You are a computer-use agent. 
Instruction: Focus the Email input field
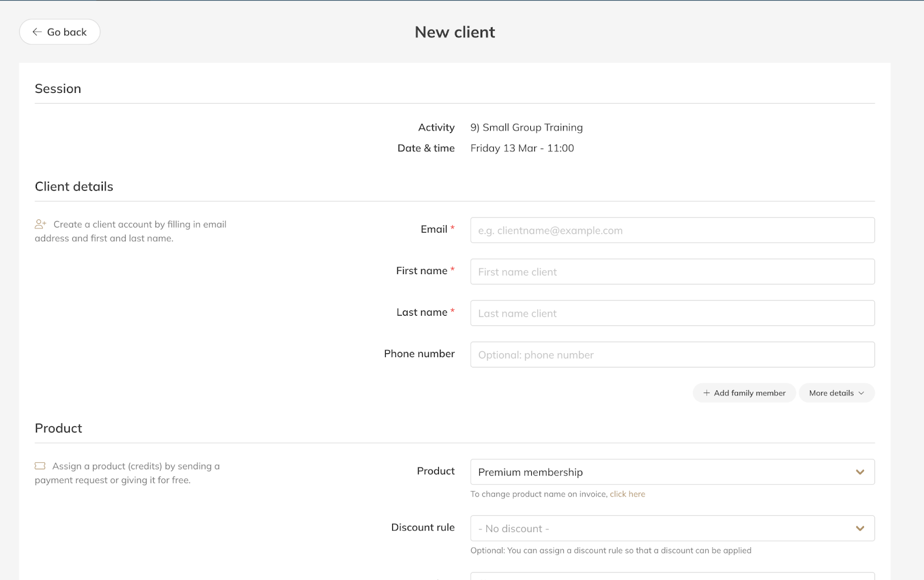(x=672, y=230)
